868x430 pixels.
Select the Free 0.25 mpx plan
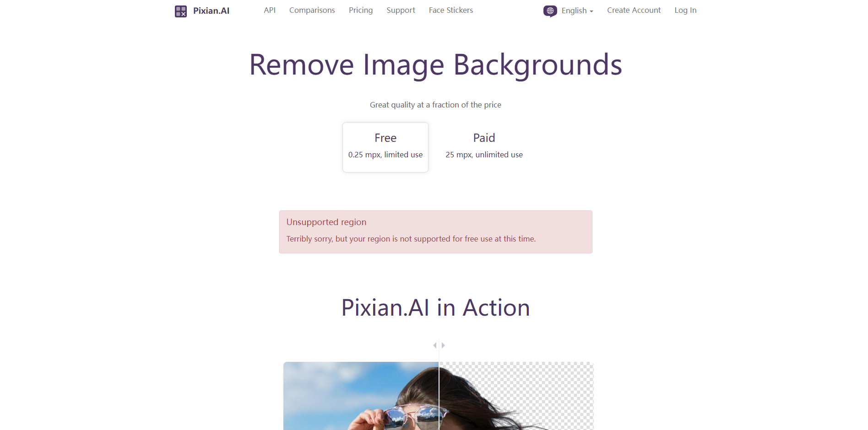[x=385, y=147]
